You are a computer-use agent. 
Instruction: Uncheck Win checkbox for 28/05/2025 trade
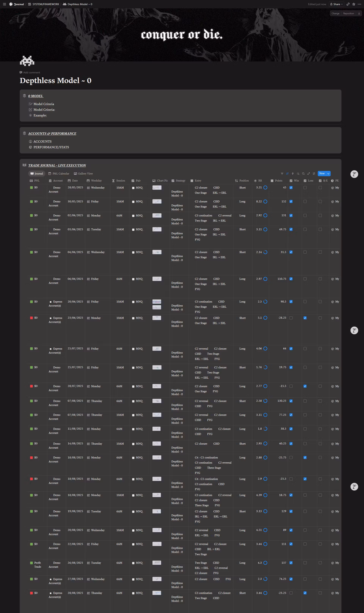(291, 187)
